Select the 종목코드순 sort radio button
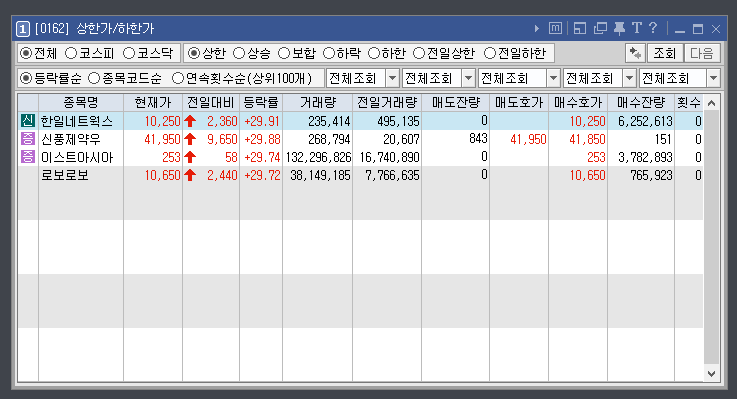Image resolution: width=737 pixels, height=399 pixels. click(x=94, y=78)
